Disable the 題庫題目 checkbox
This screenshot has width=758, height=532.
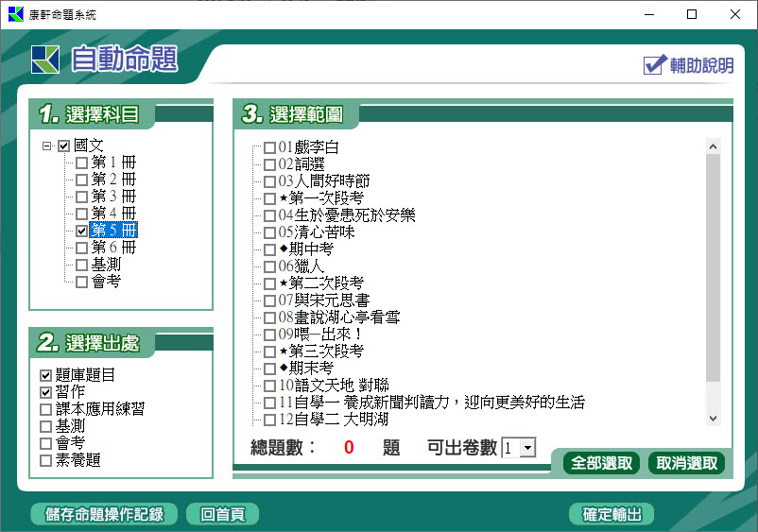point(46,376)
